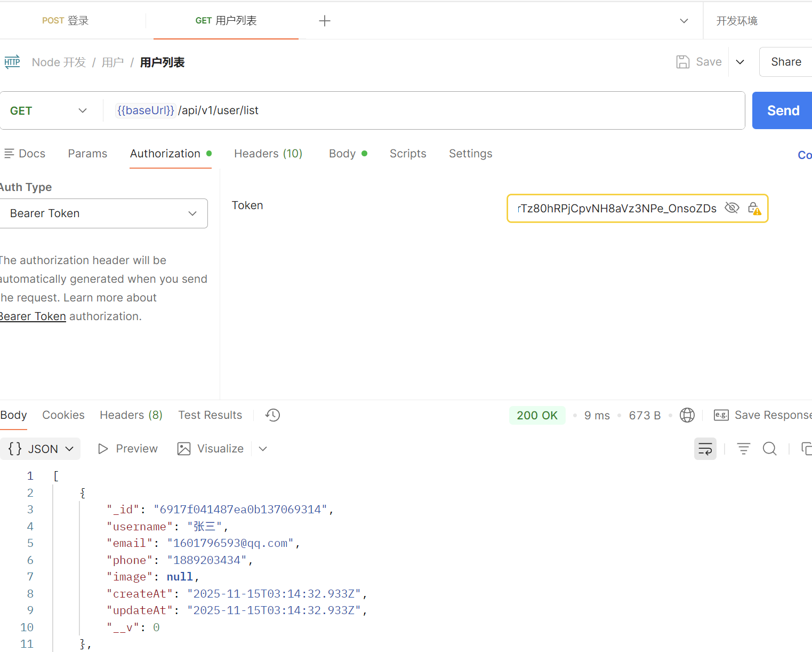Viewport: 812px width, 652px height.
Task: Open the Test Results tab
Action: click(210, 415)
